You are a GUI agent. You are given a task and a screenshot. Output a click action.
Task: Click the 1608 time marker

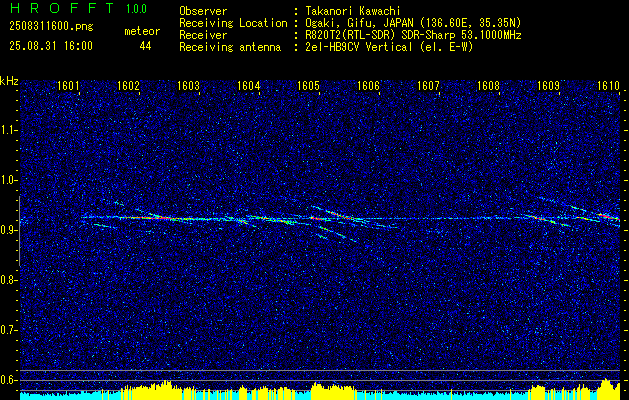point(489,85)
